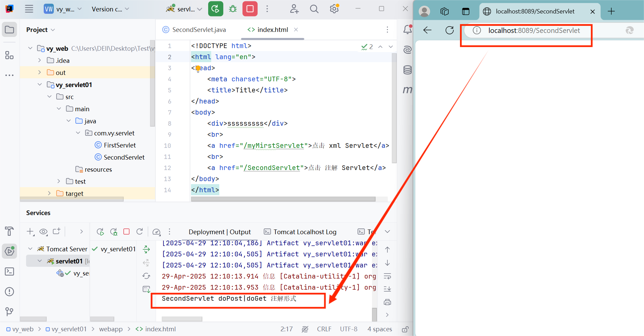Open Search Everywhere with the magnifier
The height and width of the screenshot is (336, 644).
[314, 9]
